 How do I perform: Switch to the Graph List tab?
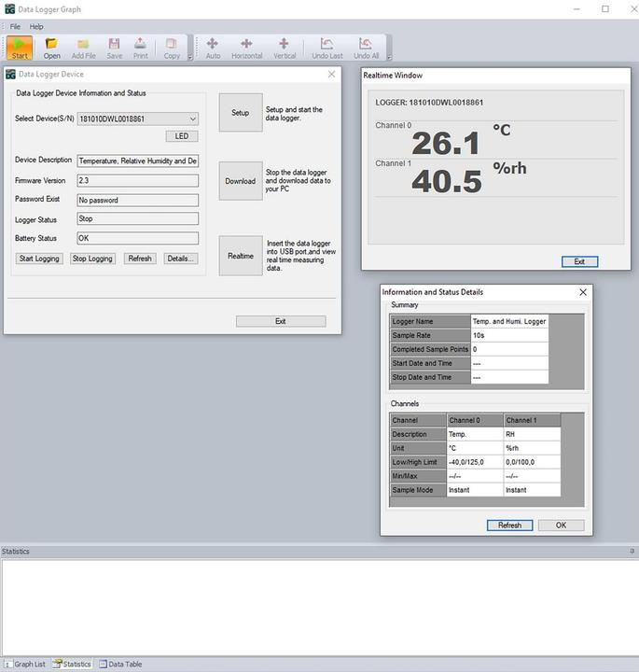(25, 664)
